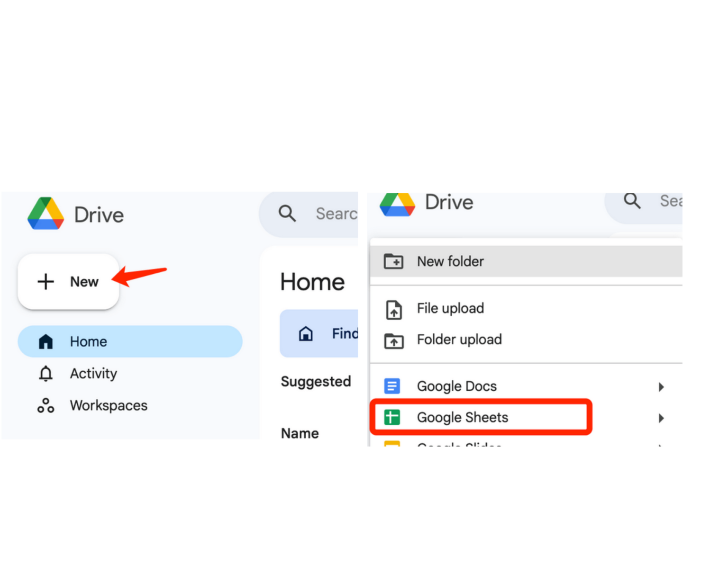Click the Activity bell icon
The height and width of the screenshot is (582, 728).
45,374
